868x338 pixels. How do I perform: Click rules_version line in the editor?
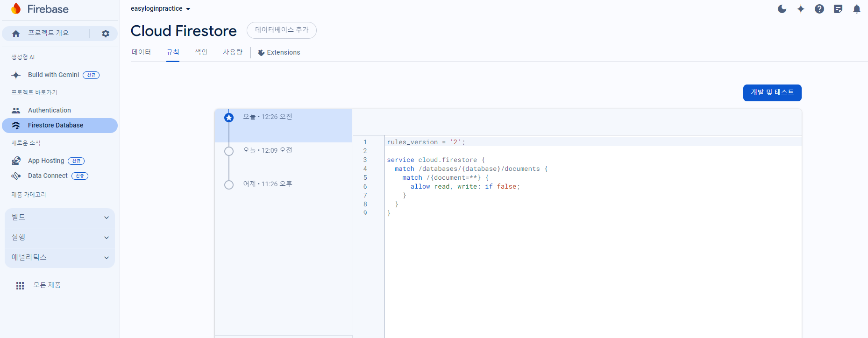(426, 142)
